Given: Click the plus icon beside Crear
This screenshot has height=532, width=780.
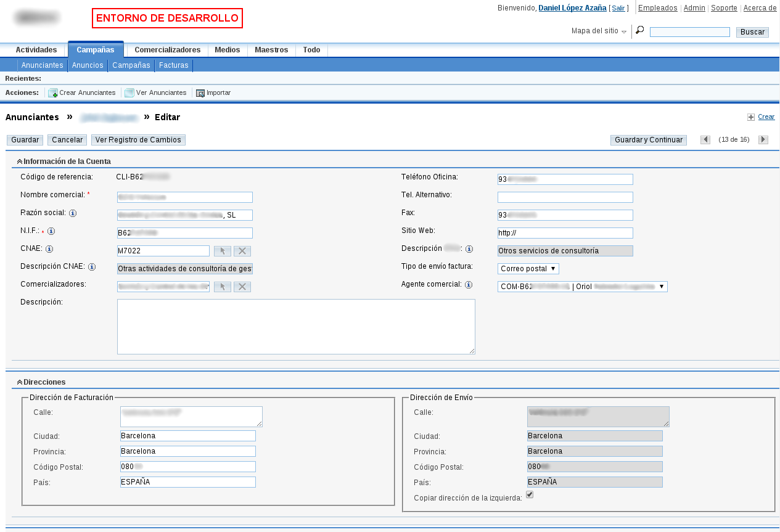Looking at the screenshot, I should pos(750,117).
